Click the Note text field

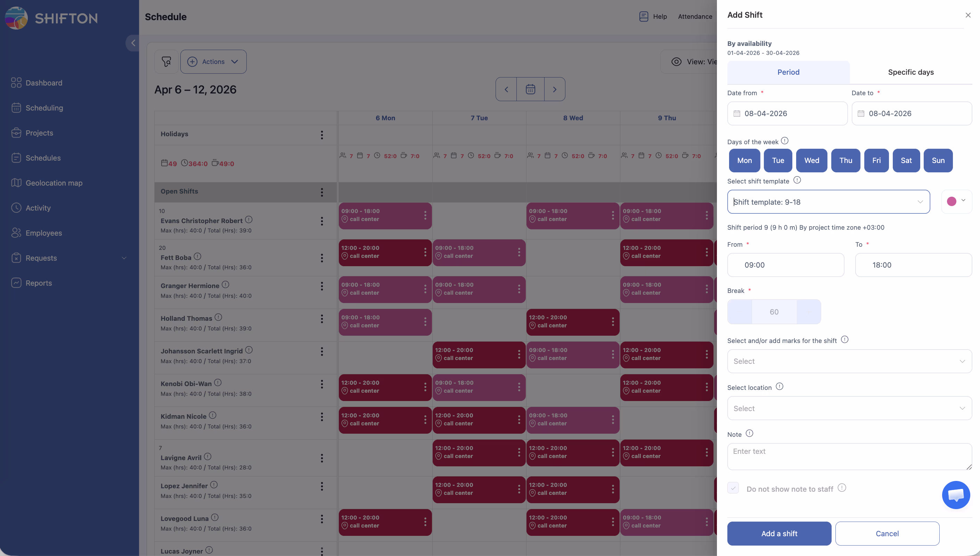[x=849, y=456]
